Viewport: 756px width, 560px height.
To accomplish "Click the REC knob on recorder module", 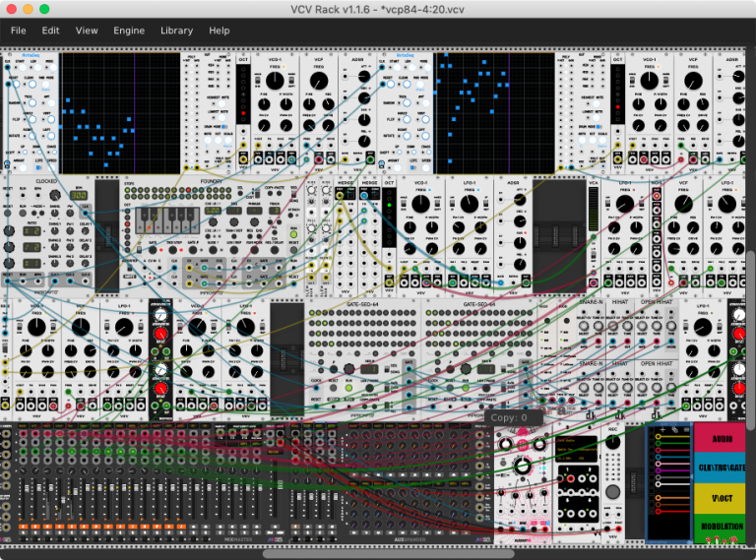I will (612, 442).
